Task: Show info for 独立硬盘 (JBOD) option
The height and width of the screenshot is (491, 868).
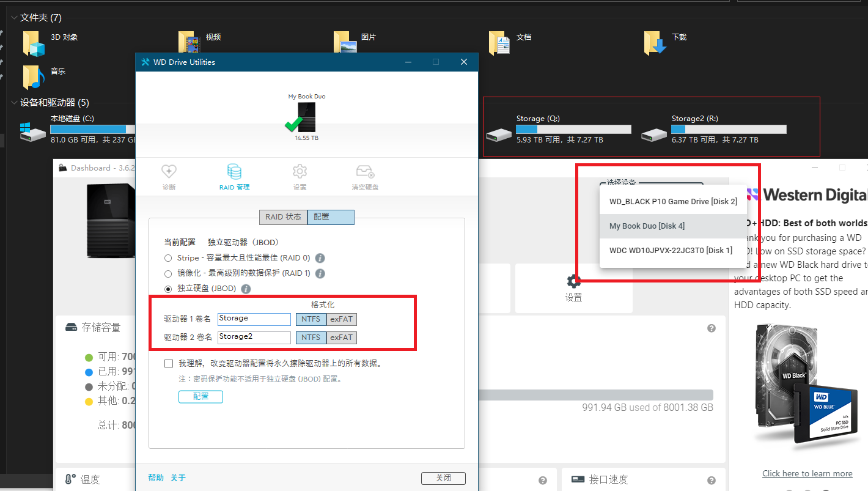Action: [x=246, y=289]
